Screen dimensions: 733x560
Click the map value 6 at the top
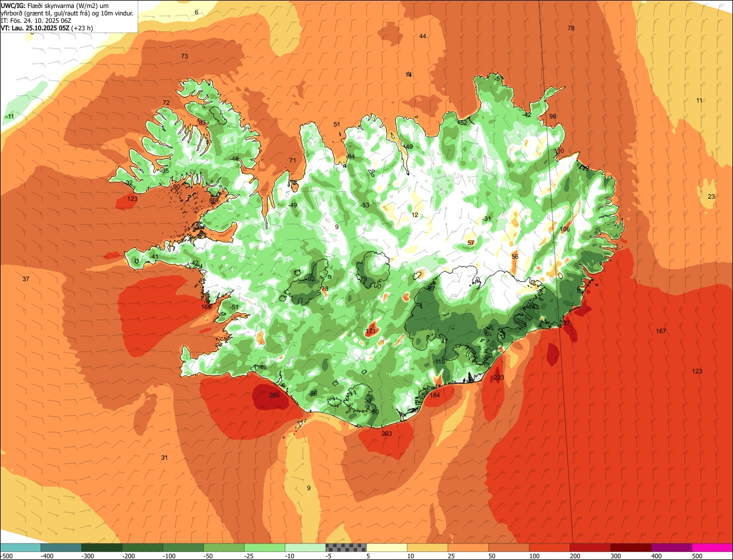(196, 12)
